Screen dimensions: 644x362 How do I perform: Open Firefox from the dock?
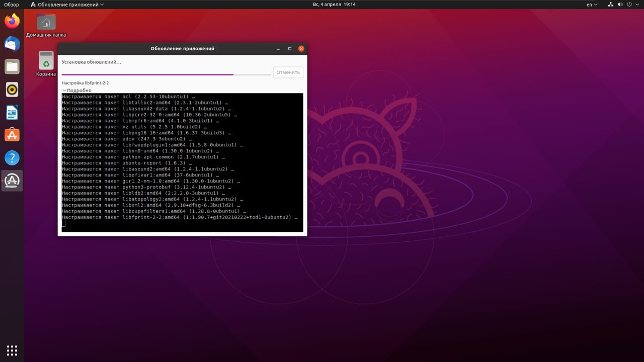click(12, 21)
